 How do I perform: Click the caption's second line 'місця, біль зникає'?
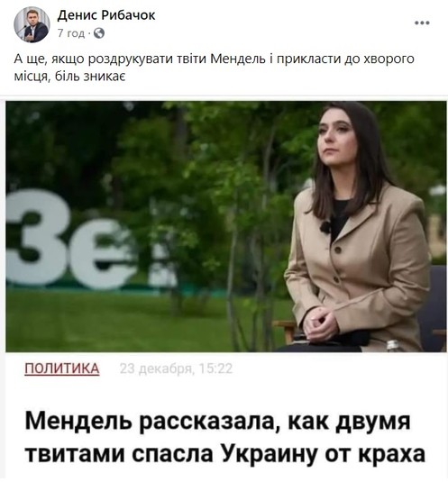[69, 77]
